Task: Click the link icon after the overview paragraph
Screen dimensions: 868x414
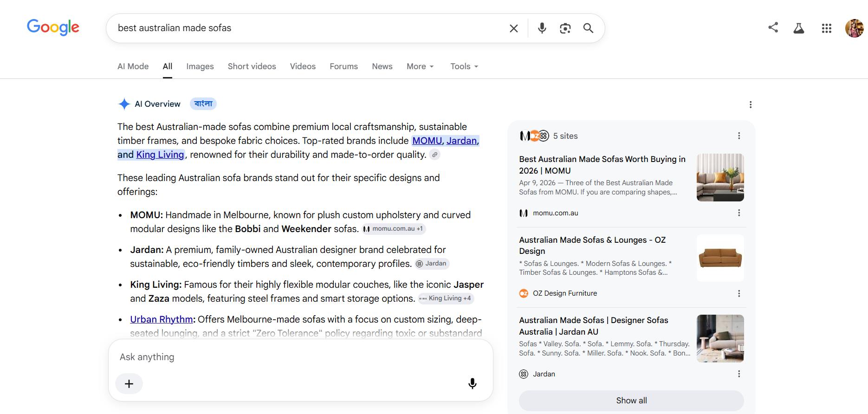Action: pos(435,155)
